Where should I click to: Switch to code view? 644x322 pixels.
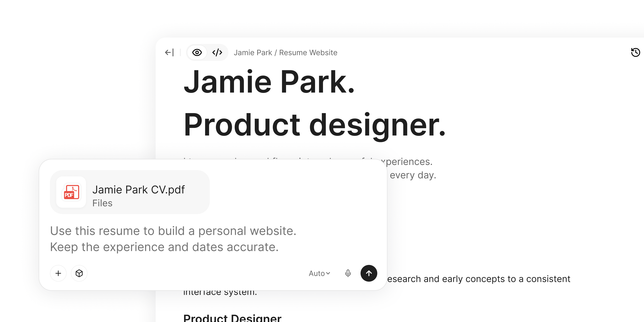click(x=217, y=52)
